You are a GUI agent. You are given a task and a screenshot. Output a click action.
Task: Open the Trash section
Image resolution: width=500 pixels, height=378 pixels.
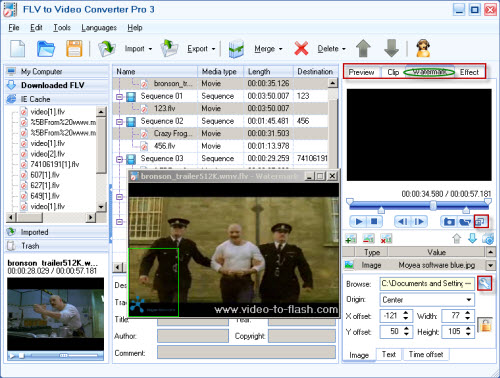(57, 246)
